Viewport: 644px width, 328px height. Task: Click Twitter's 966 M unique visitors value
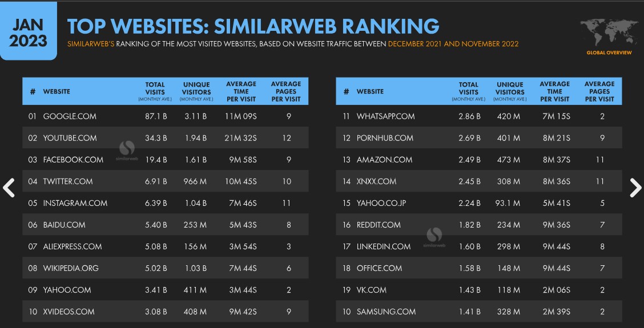(195, 181)
